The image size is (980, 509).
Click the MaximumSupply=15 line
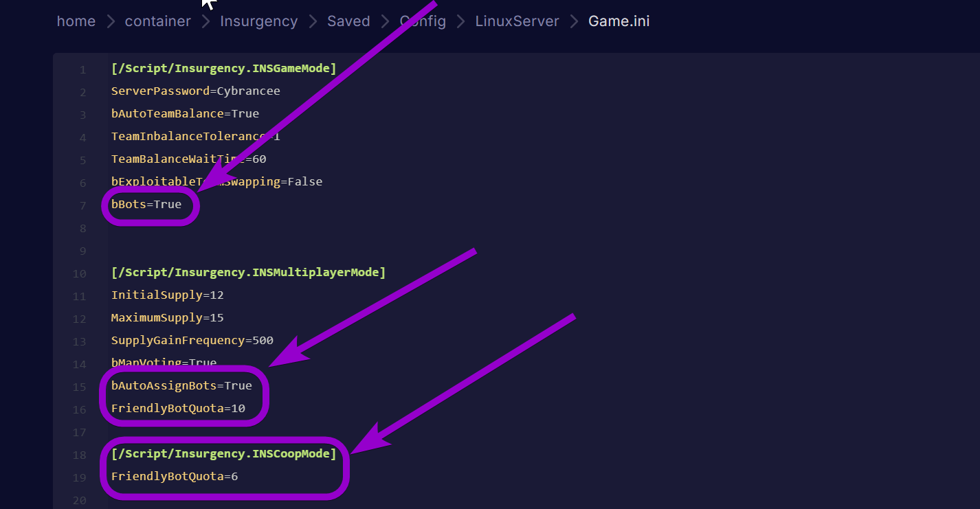click(x=167, y=317)
